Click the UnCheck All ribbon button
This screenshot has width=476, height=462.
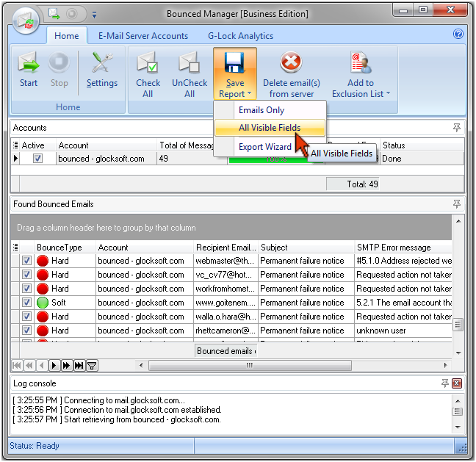190,75
